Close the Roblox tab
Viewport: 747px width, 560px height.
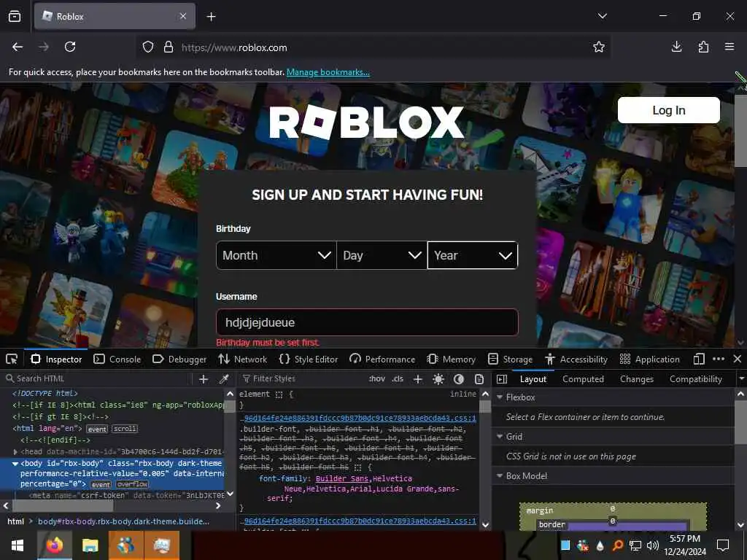[183, 16]
